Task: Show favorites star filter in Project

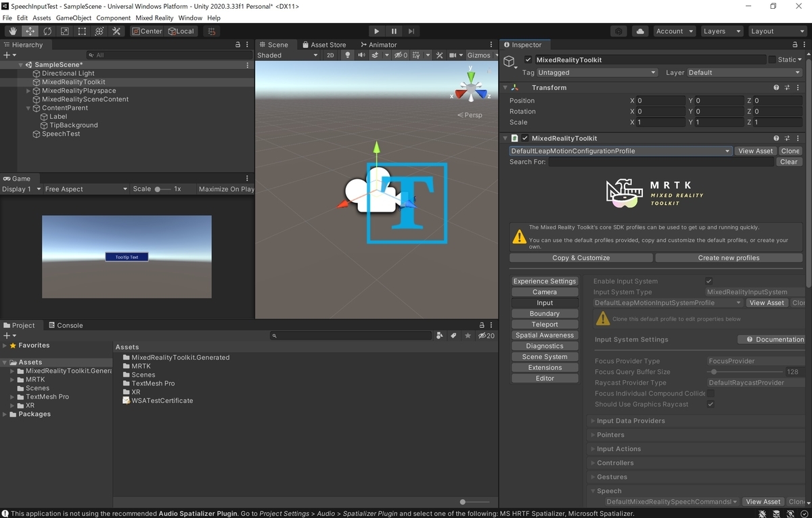Action: tap(468, 335)
